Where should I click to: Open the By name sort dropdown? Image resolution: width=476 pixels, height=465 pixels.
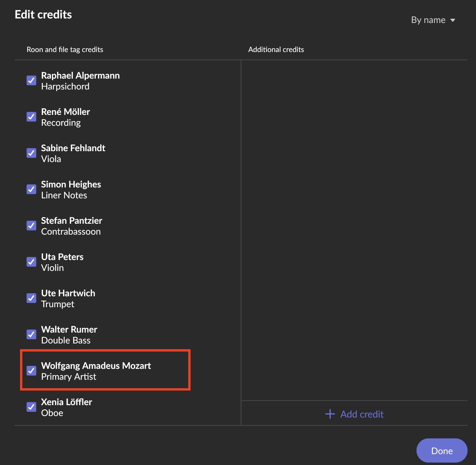[x=428, y=20]
